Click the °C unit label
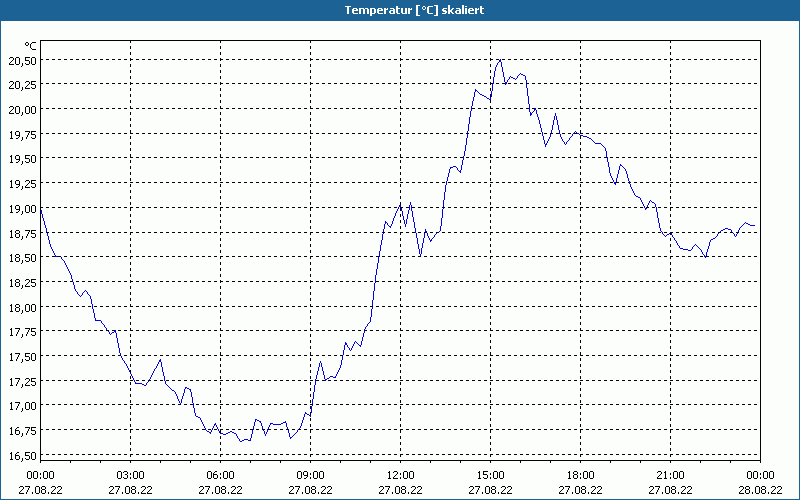 [x=31, y=46]
